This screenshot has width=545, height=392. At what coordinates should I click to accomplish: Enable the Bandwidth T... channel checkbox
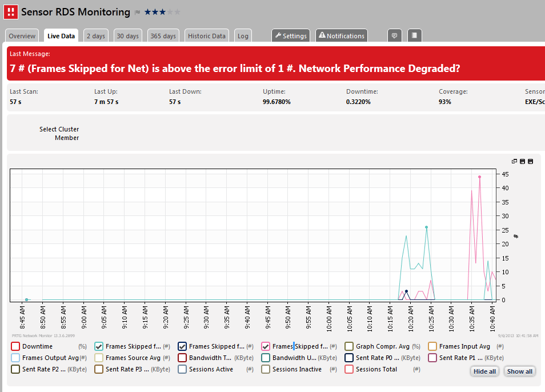[182, 358]
